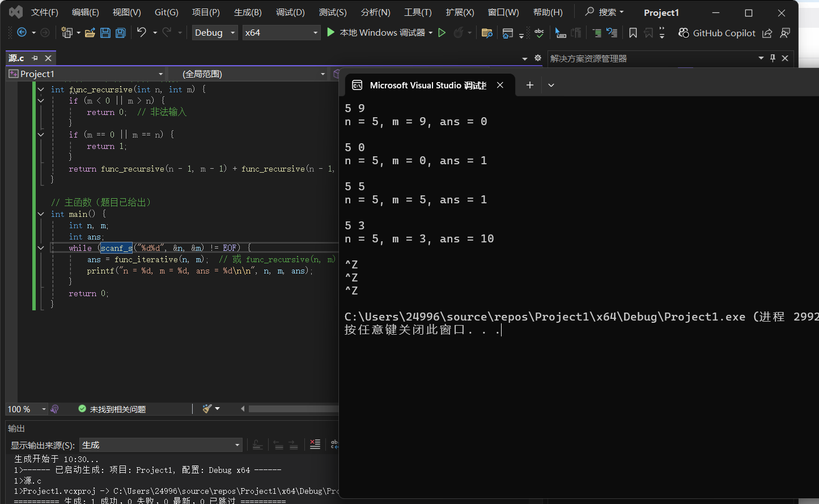Click the editor horizontal scrollbar track

pos(292,409)
